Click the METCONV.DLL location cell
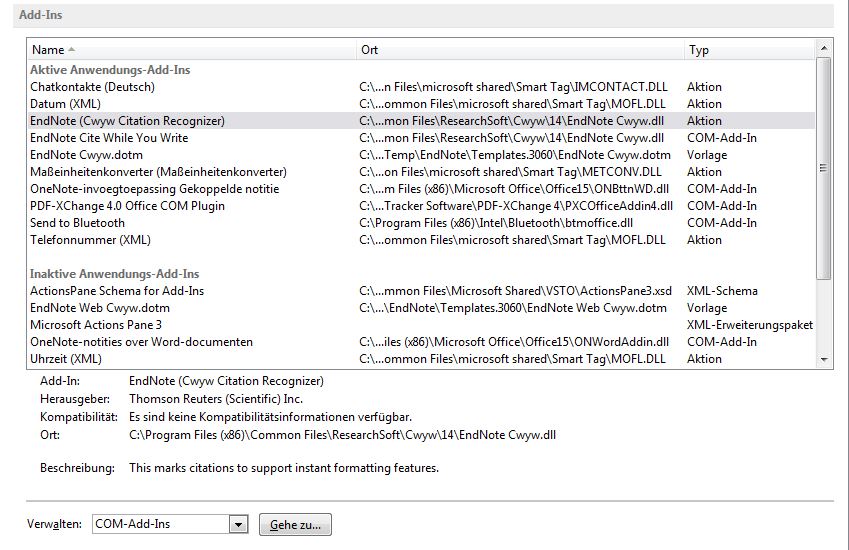This screenshot has height=550, width=849. pyautogui.click(x=510, y=172)
